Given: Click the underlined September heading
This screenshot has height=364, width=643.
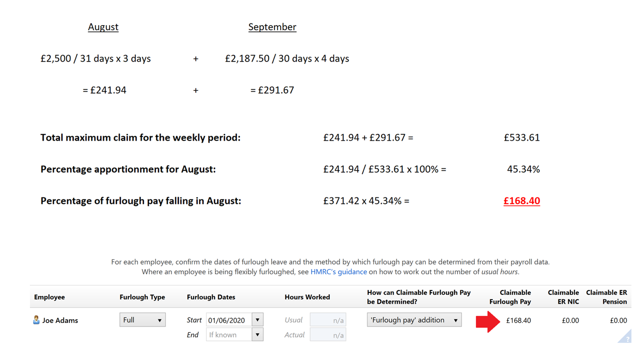Looking at the screenshot, I should pos(272,27).
